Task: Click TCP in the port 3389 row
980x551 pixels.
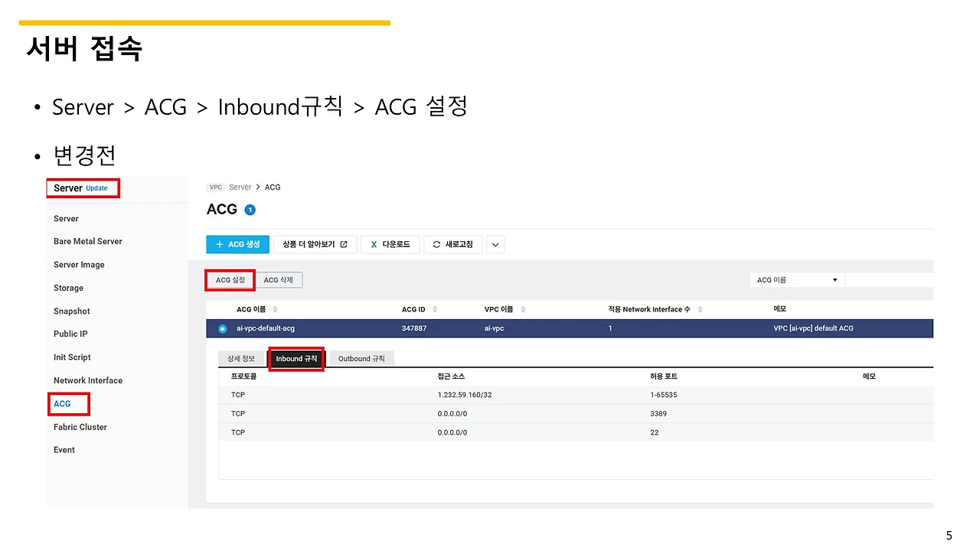Action: [238, 413]
